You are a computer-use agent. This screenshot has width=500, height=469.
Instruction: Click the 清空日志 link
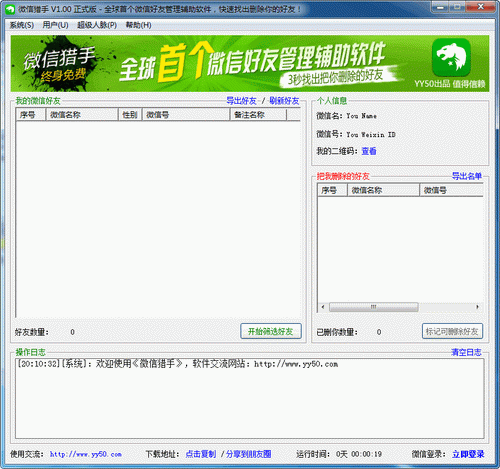pyautogui.click(x=466, y=352)
